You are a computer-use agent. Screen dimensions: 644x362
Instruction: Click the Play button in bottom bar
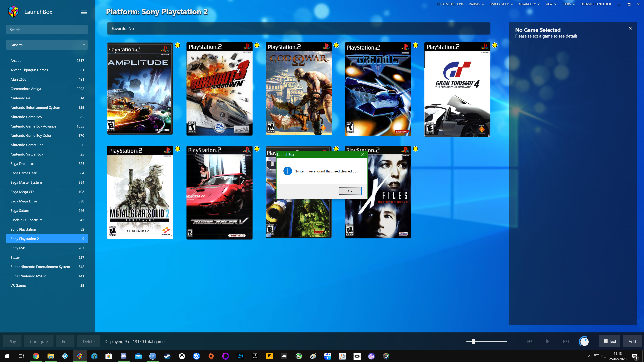click(x=12, y=341)
